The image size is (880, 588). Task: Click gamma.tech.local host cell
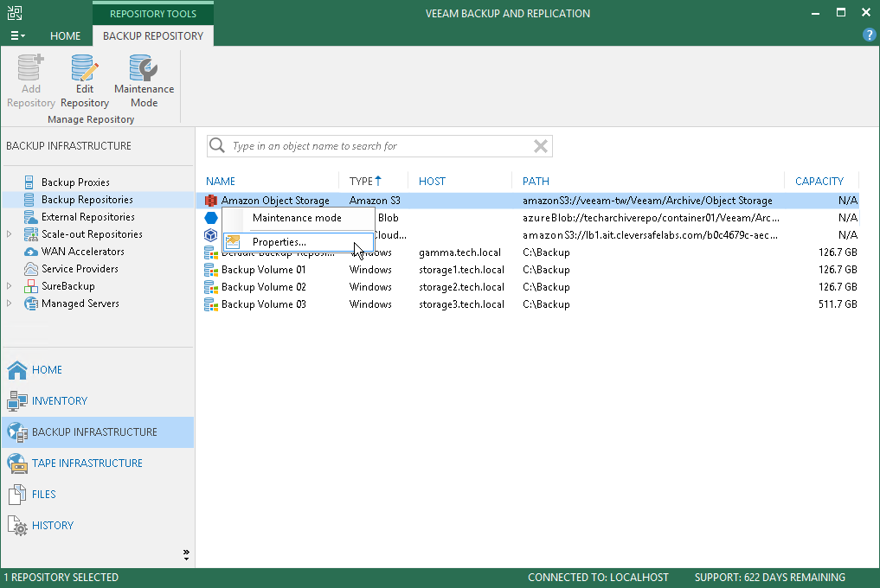(459, 252)
